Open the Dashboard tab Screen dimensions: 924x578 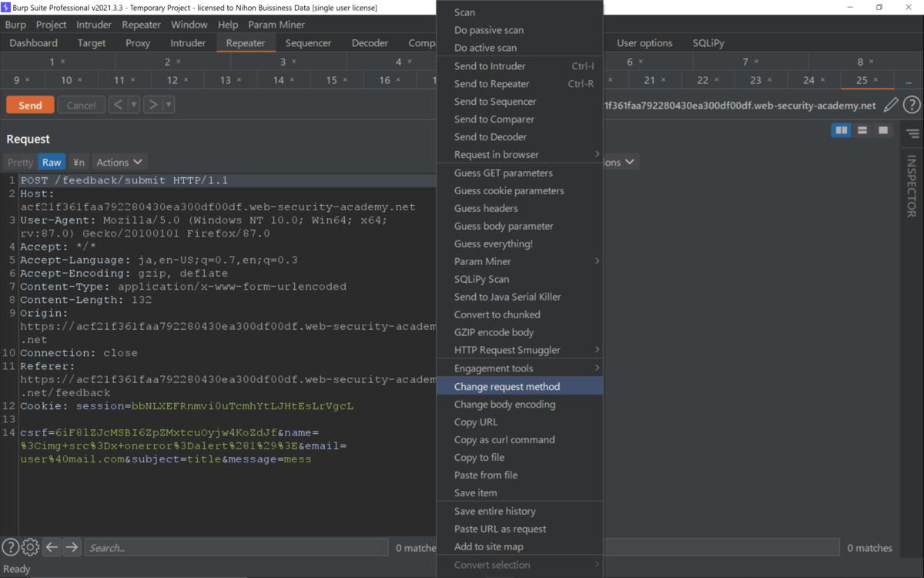[x=34, y=43]
